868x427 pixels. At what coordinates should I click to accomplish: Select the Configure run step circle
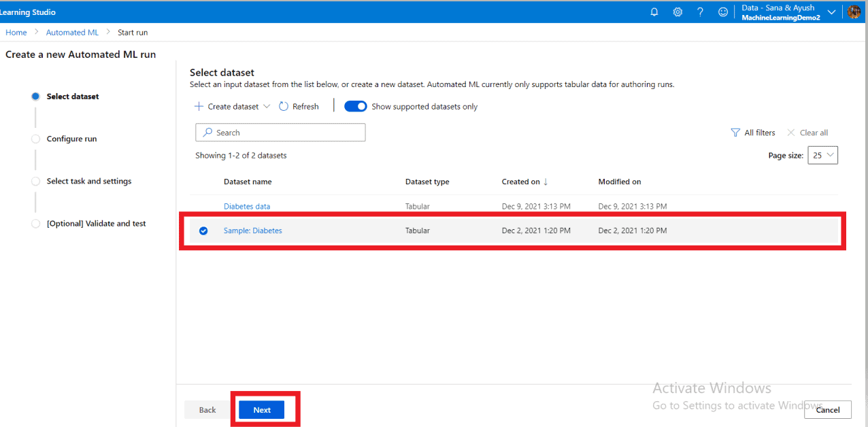point(35,139)
